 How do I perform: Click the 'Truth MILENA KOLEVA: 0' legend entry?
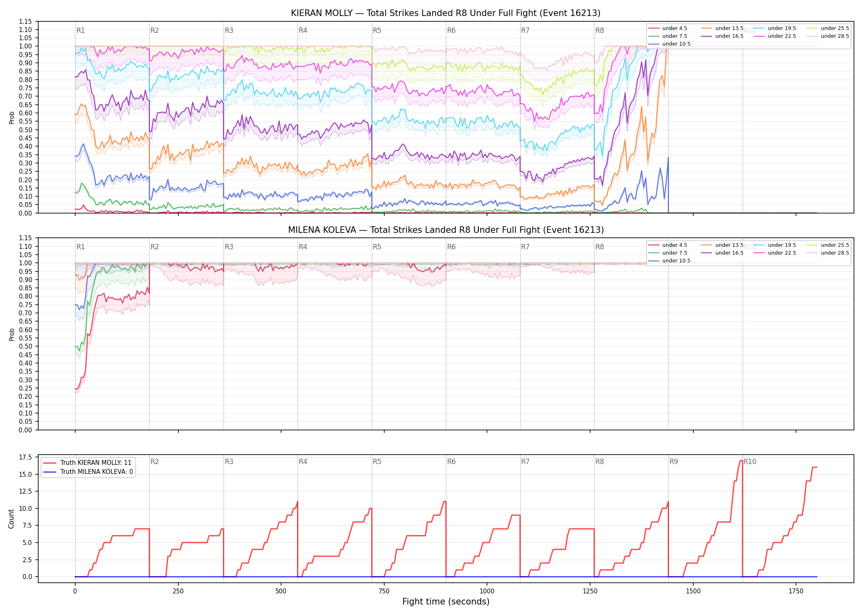(88, 472)
